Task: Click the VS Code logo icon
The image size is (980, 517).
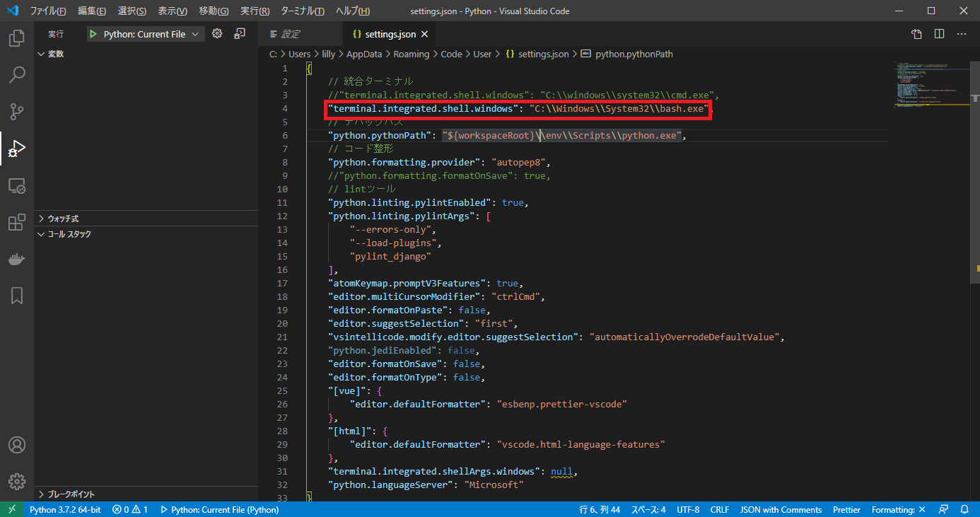Action: (12, 11)
